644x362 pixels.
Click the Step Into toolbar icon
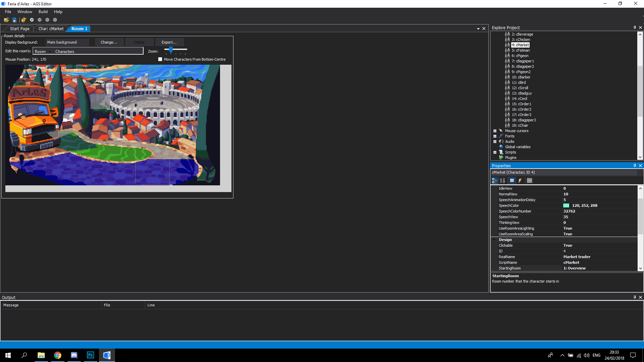(x=47, y=20)
